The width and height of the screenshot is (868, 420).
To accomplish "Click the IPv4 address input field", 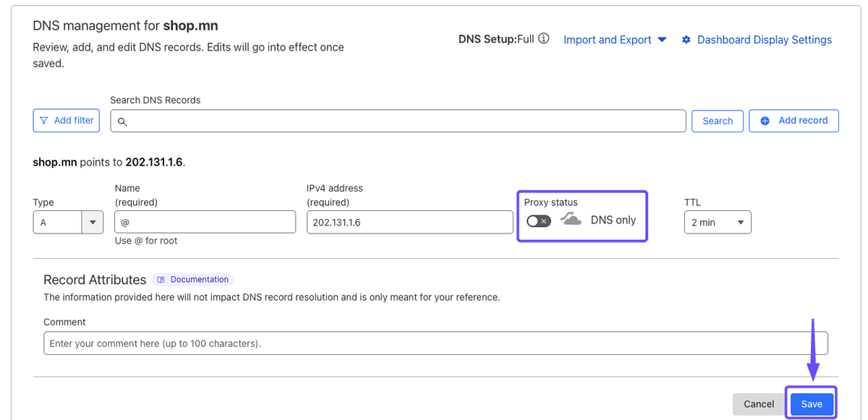I will pos(409,223).
